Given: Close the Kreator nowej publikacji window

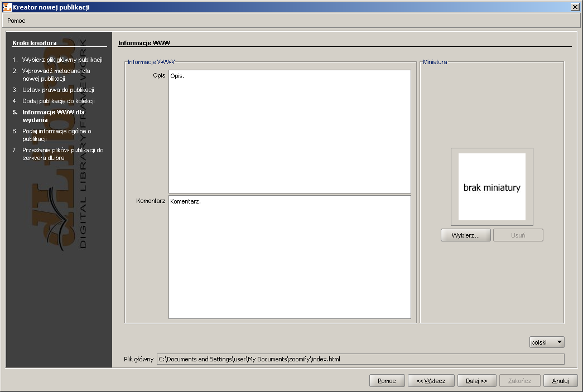Looking at the screenshot, I should point(575,7).
